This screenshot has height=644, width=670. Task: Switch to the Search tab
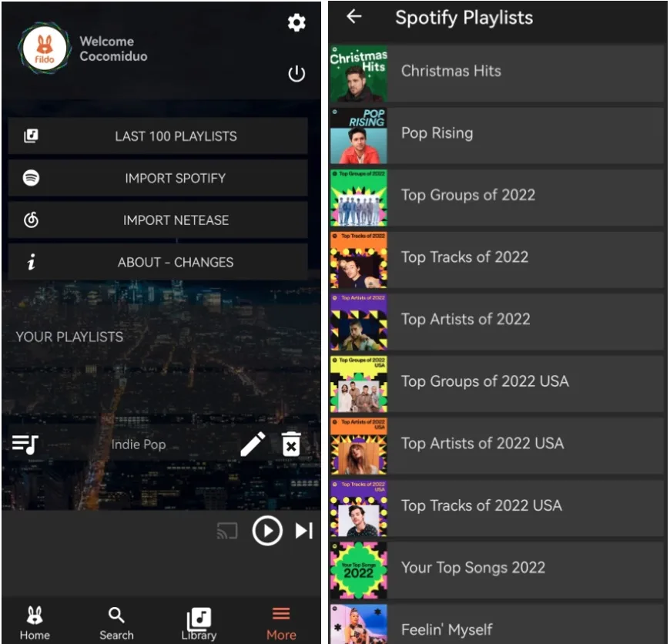click(116, 623)
